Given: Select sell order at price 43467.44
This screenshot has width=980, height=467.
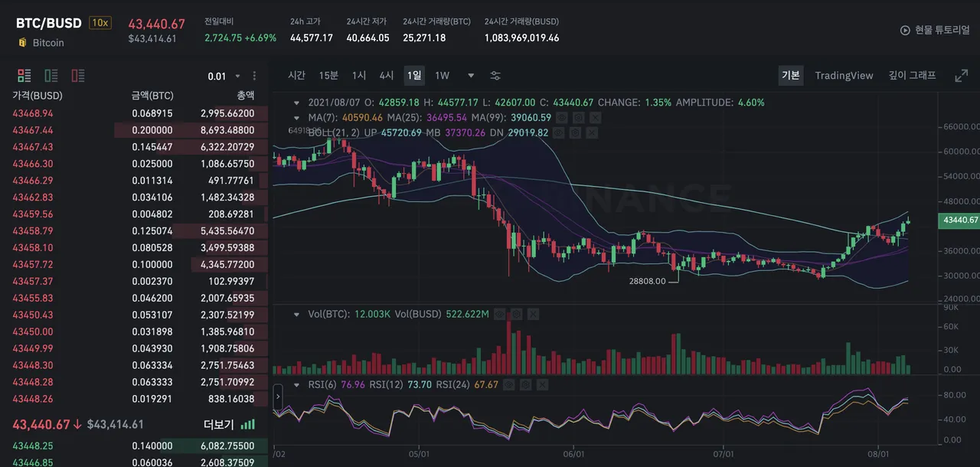Looking at the screenshot, I should (x=134, y=130).
